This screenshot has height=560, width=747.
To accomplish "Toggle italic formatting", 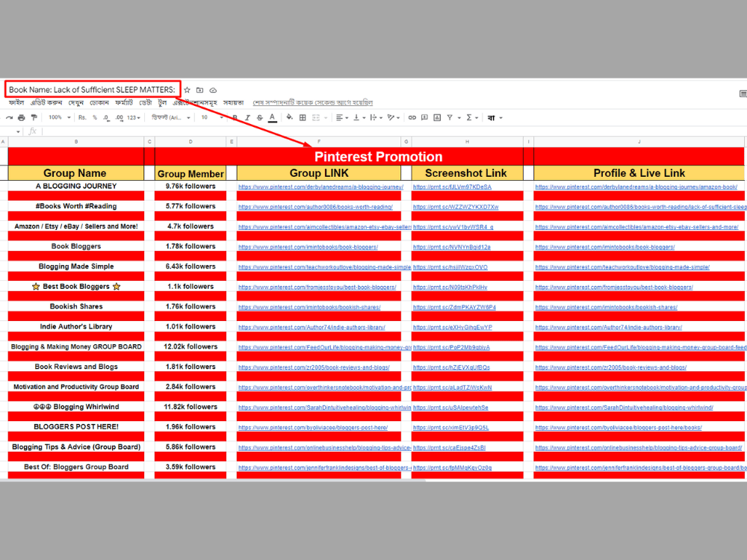I will (x=247, y=118).
